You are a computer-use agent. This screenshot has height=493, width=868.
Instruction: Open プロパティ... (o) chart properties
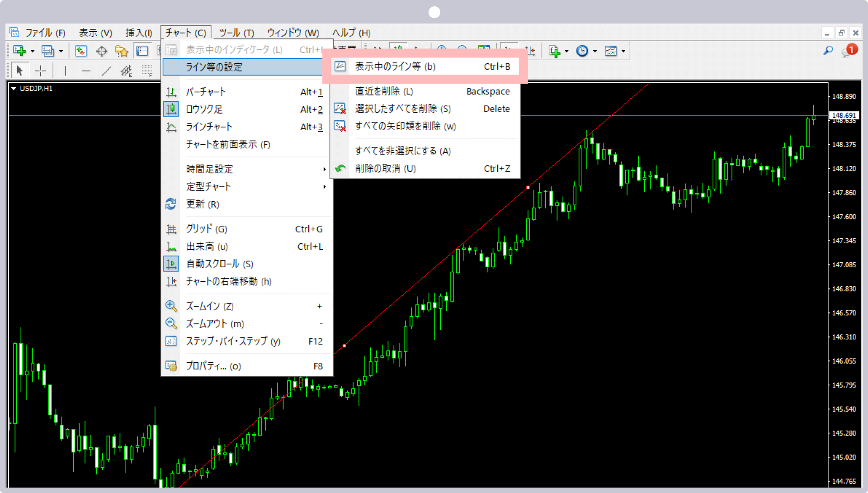[x=247, y=366]
